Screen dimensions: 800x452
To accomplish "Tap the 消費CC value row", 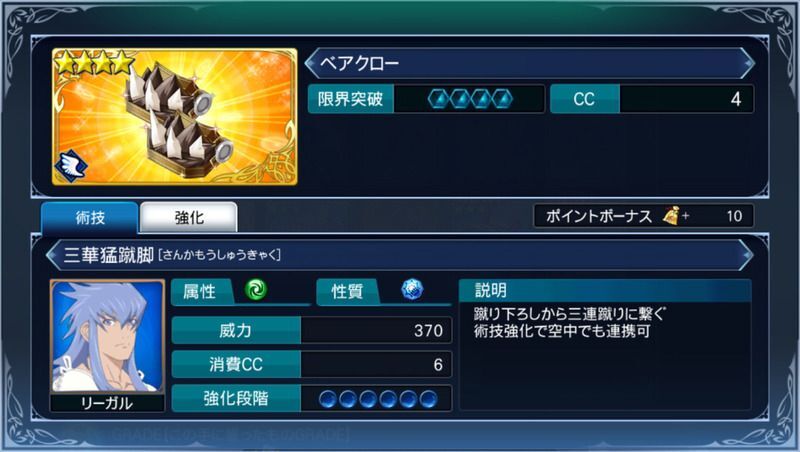I will pyautogui.click(x=312, y=364).
